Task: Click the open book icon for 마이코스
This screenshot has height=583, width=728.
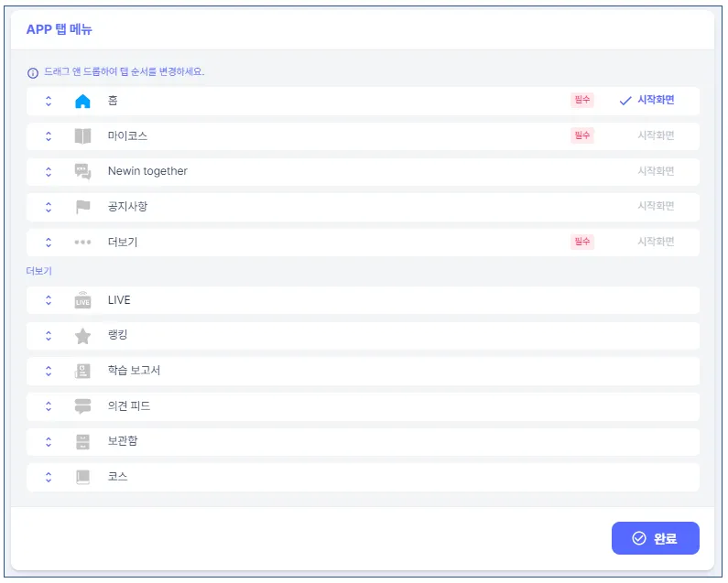Action: pos(82,136)
